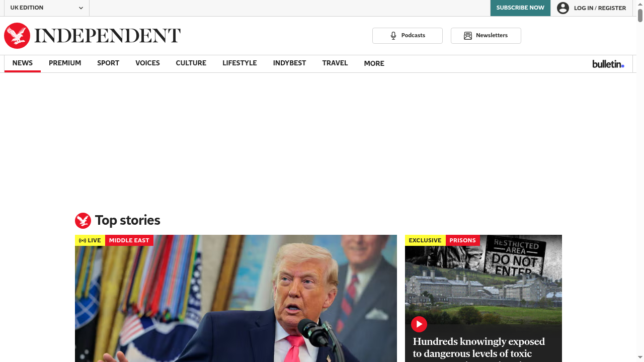Click the Newsletters envelope icon
Screen dimensions: 644x362
pyautogui.click(x=468, y=35)
